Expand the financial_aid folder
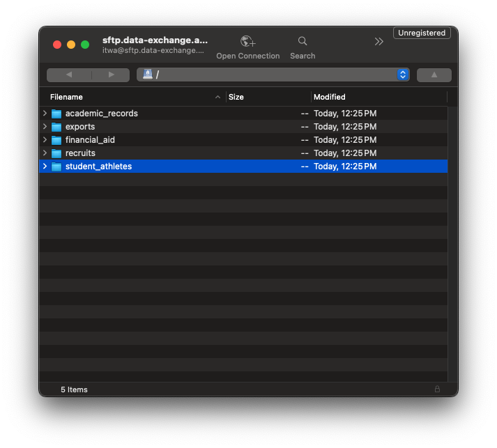497x448 pixels. pyautogui.click(x=45, y=140)
